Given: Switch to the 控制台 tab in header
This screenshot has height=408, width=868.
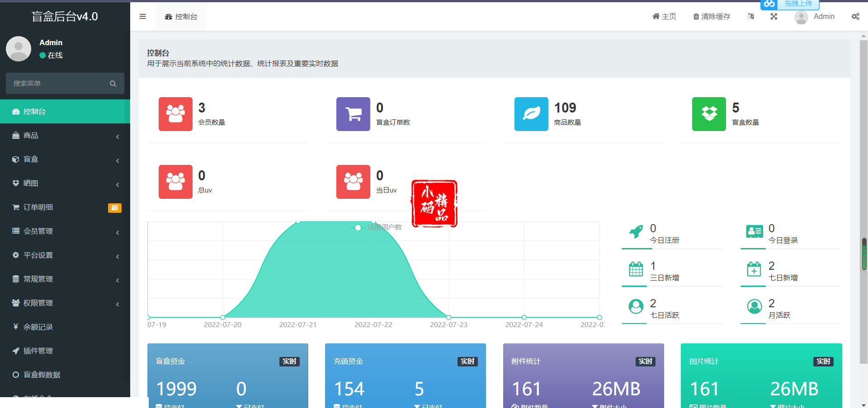Looking at the screenshot, I should point(181,17).
